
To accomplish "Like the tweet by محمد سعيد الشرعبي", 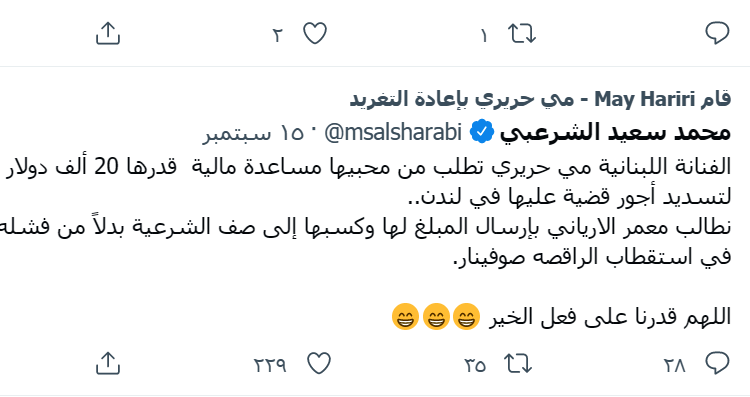I will (x=319, y=364).
